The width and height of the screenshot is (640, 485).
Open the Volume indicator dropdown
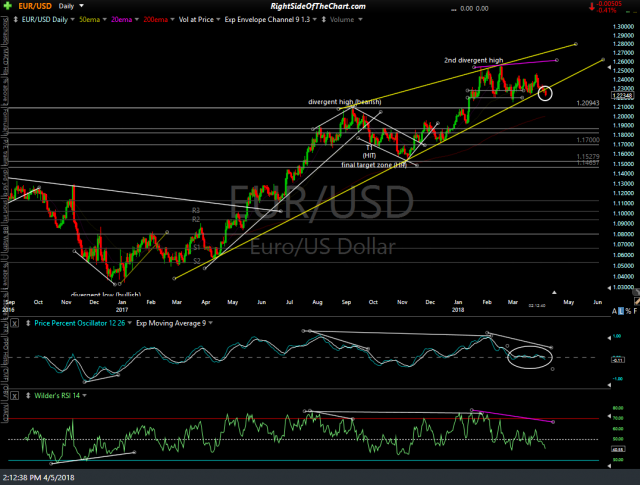[x=360, y=20]
